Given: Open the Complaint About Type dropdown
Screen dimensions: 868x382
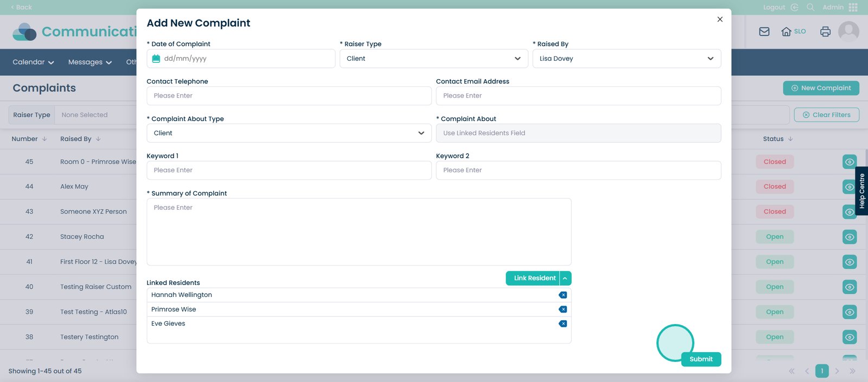Looking at the screenshot, I should click(289, 133).
